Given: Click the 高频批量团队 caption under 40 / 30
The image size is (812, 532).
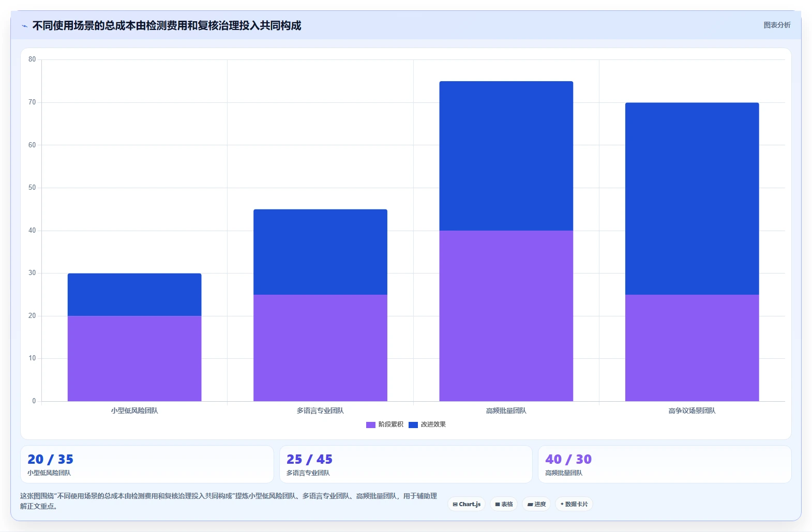Looking at the screenshot, I should pos(564,473).
